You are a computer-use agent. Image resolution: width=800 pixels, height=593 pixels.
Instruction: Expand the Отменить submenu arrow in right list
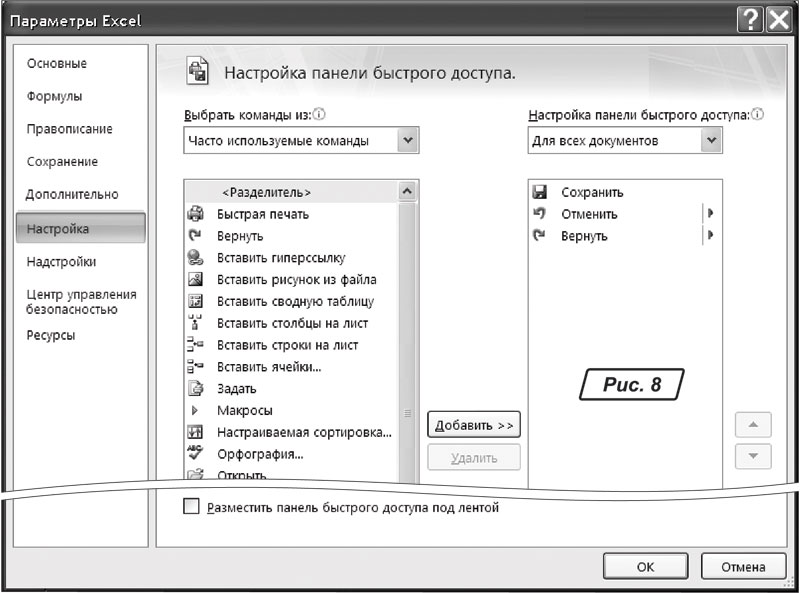coord(711,213)
